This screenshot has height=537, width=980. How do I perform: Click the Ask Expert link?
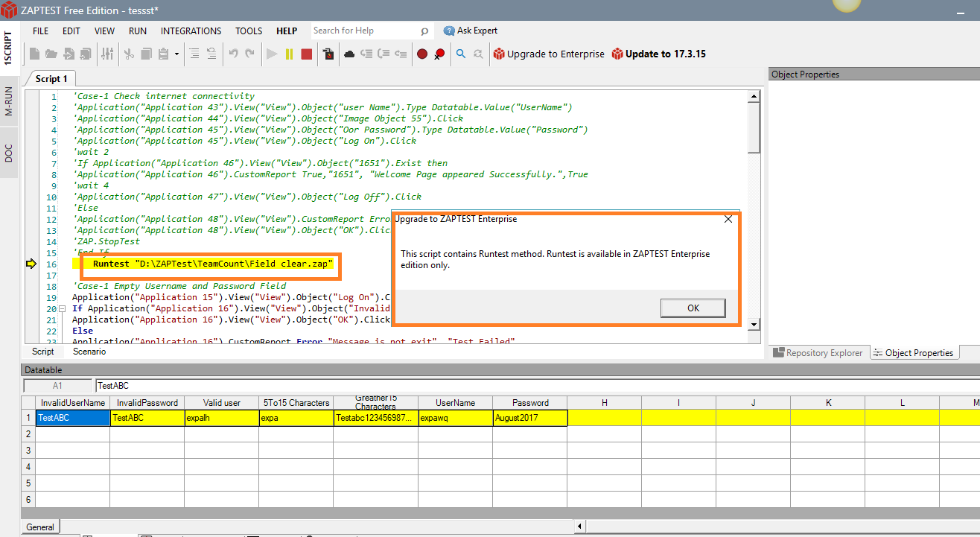tap(471, 31)
